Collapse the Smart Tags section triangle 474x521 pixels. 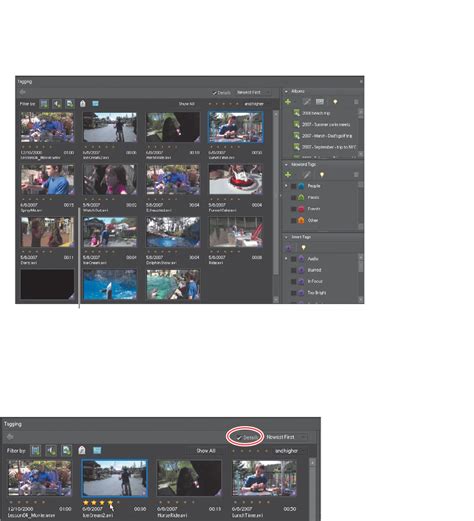[286, 237]
